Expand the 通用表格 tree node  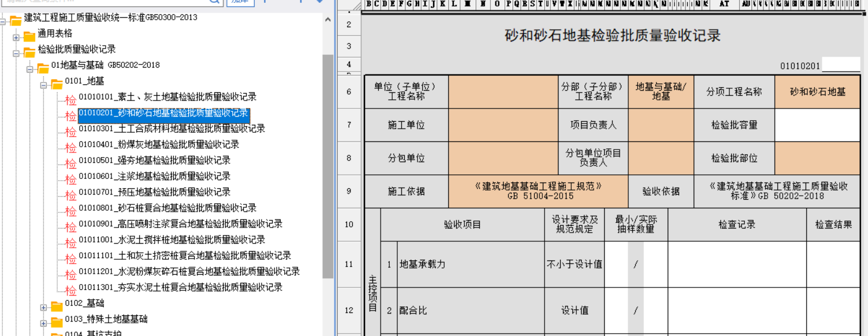(x=16, y=38)
